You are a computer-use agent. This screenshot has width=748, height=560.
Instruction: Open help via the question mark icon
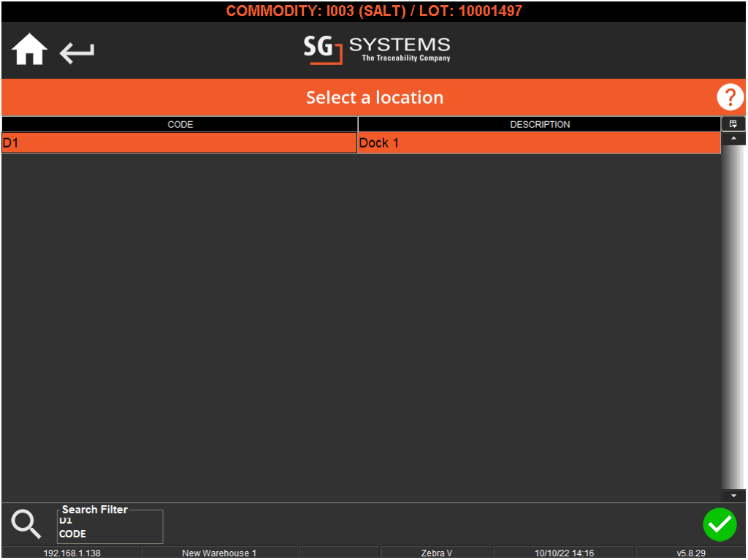point(729,96)
